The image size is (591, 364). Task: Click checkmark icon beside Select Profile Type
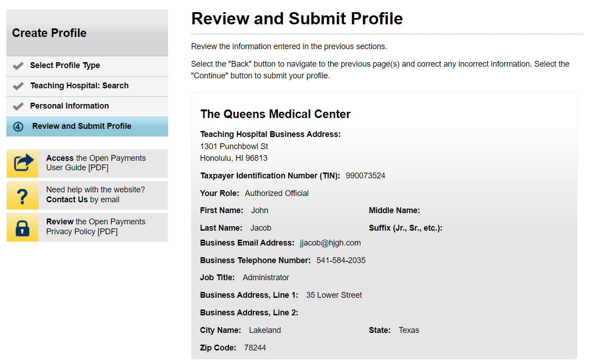[18, 66]
